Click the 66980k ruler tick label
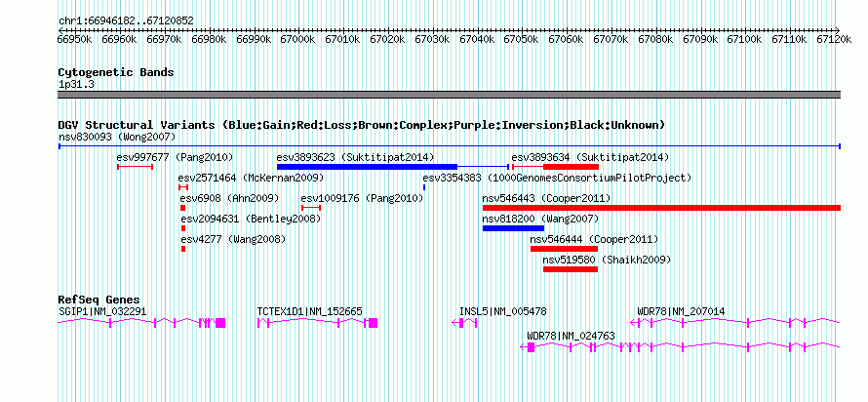Screen dimensions: 868x402 pyautogui.click(x=210, y=39)
